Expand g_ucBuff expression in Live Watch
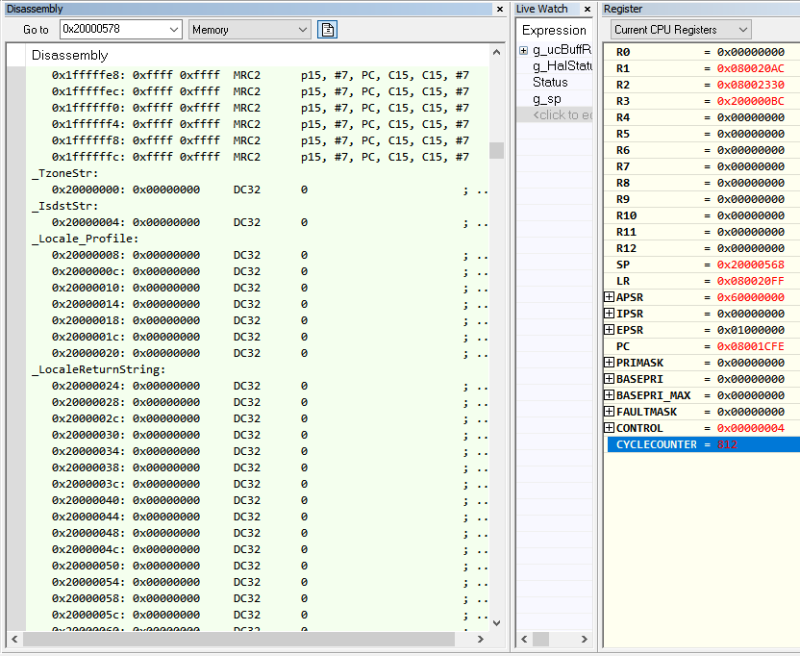This screenshot has height=656, width=800. pyautogui.click(x=523, y=50)
